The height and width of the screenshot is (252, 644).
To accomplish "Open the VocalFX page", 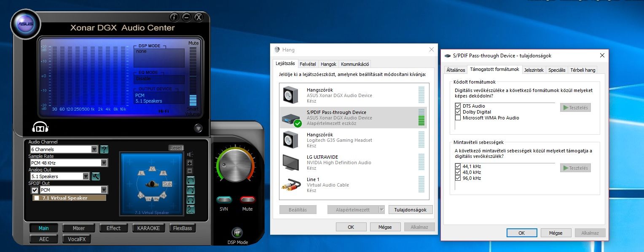I will (x=77, y=239).
